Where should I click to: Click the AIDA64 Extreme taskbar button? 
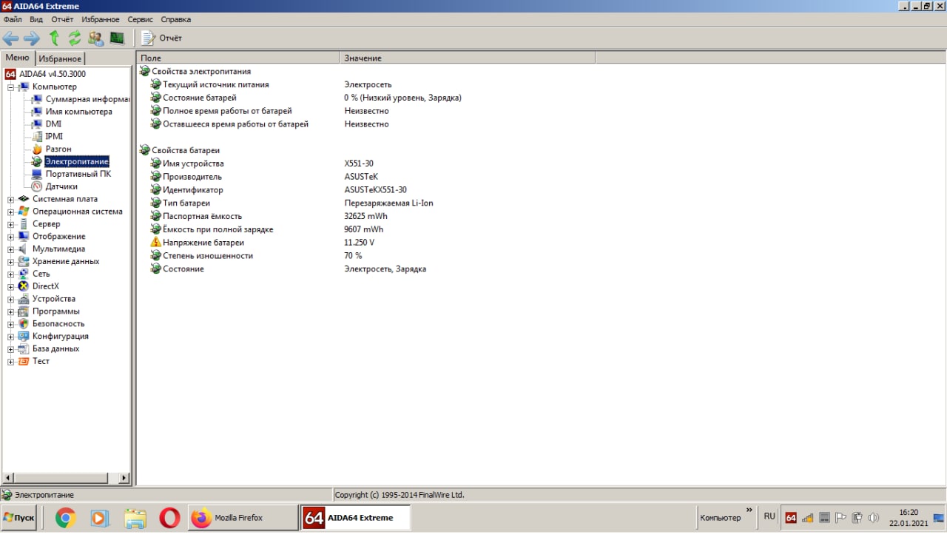tap(356, 518)
